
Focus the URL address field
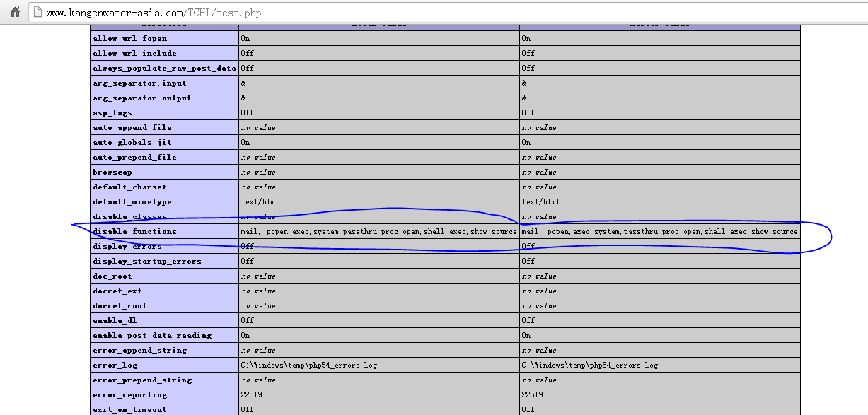pyautogui.click(x=283, y=13)
